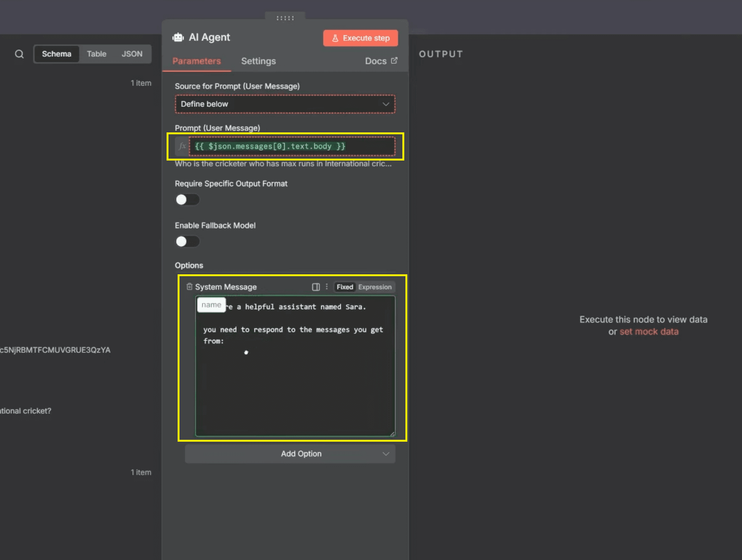Click the set mock data link

[x=649, y=332]
